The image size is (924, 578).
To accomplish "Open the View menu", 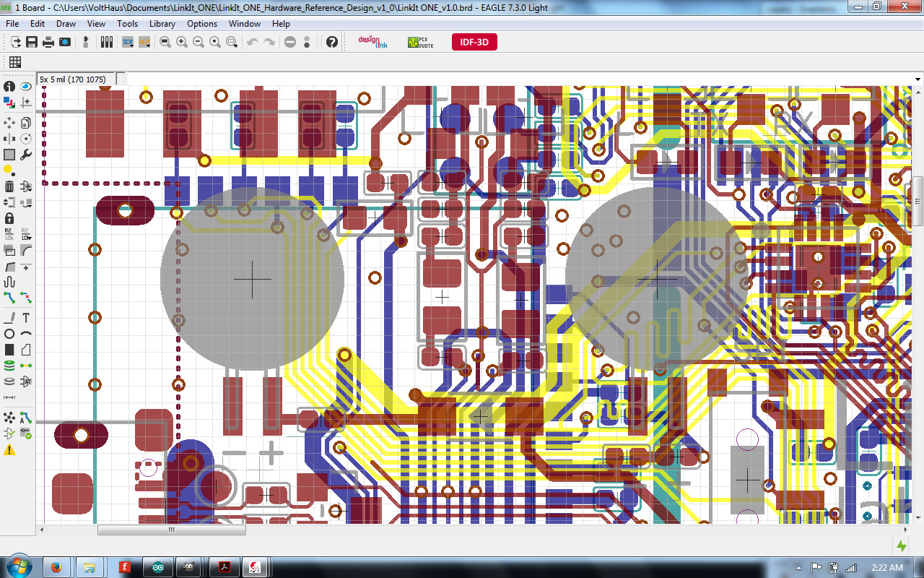I will tap(96, 24).
